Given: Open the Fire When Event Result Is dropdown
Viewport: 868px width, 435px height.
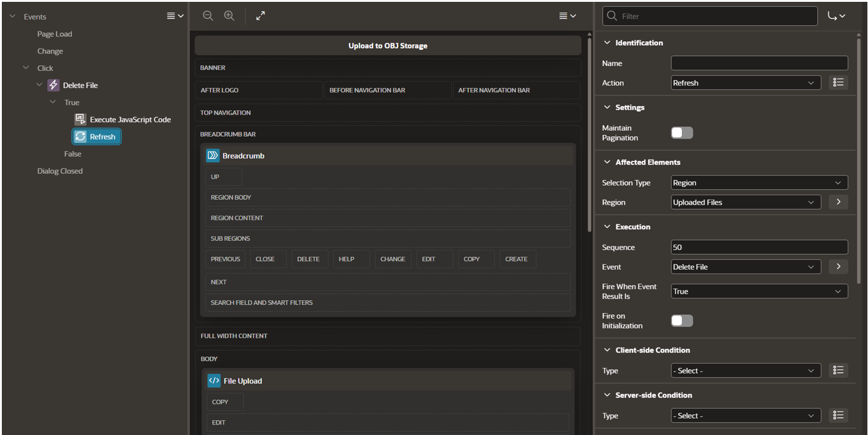Looking at the screenshot, I should 759,291.
